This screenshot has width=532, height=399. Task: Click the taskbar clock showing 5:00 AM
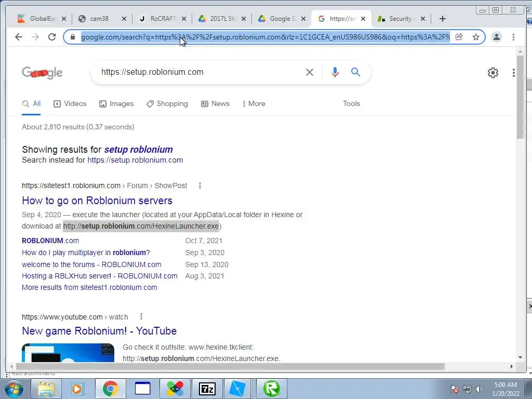(506, 389)
